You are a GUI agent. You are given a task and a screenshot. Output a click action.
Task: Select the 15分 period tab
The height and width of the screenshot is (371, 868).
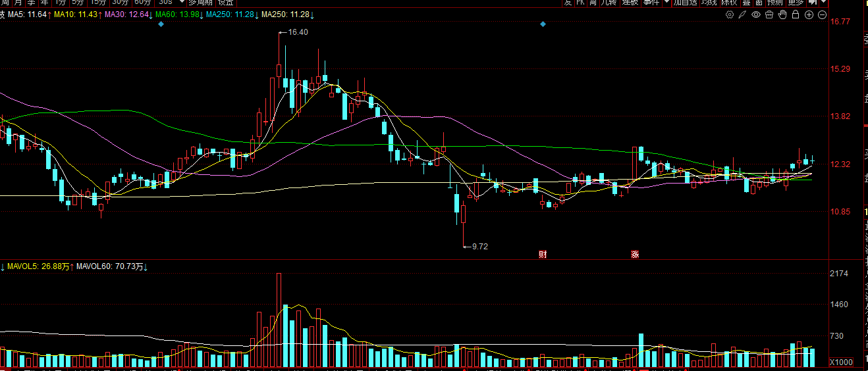pos(98,3)
